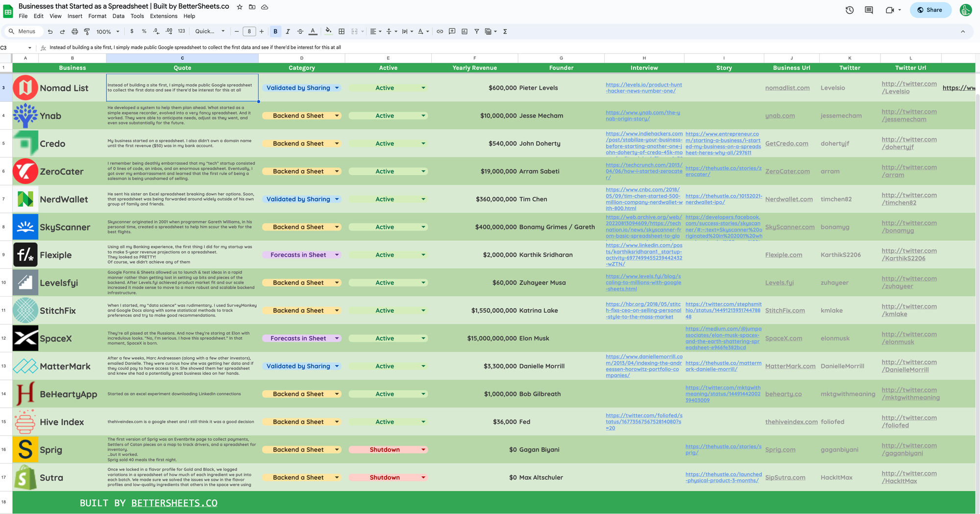Toggle strikethrough formatting
The image size is (980, 514).
pos(300,31)
